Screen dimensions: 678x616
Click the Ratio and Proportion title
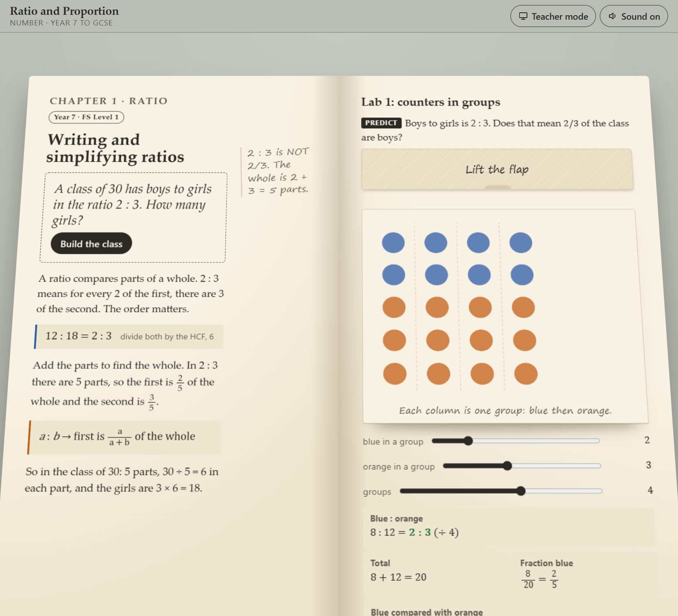(64, 11)
